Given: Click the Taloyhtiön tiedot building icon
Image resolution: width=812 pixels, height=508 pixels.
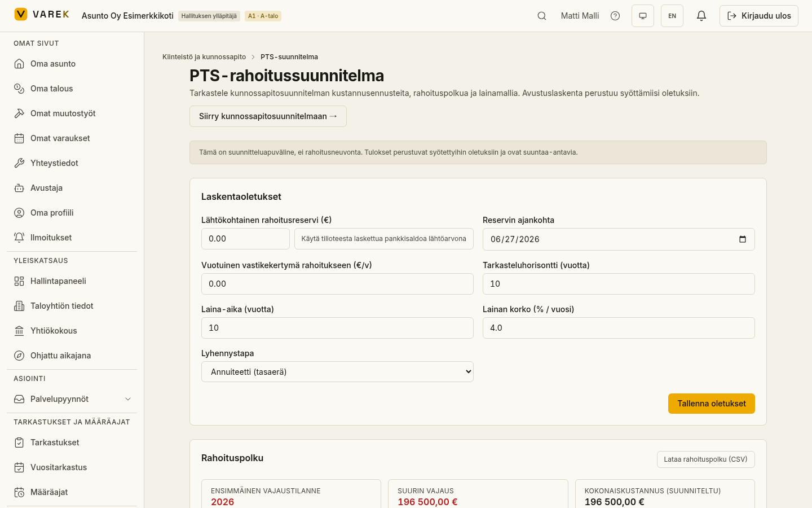Looking at the screenshot, I should pos(19,306).
